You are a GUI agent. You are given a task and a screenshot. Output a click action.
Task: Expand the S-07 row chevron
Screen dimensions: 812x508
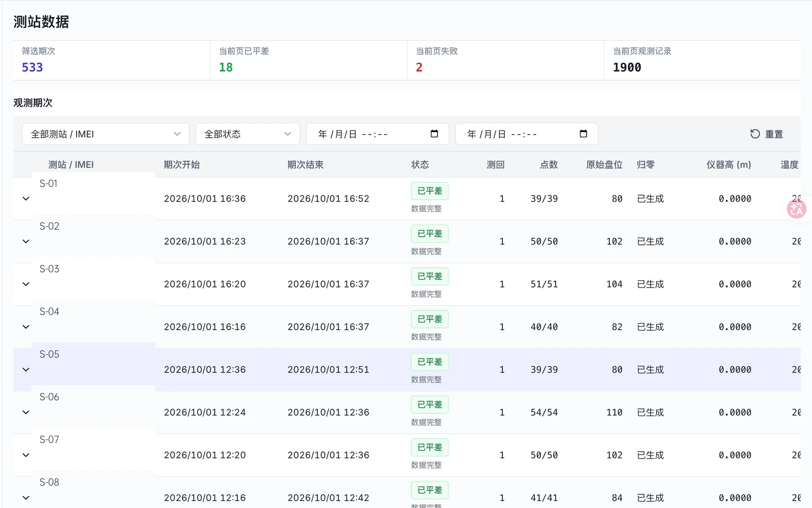[26, 455]
